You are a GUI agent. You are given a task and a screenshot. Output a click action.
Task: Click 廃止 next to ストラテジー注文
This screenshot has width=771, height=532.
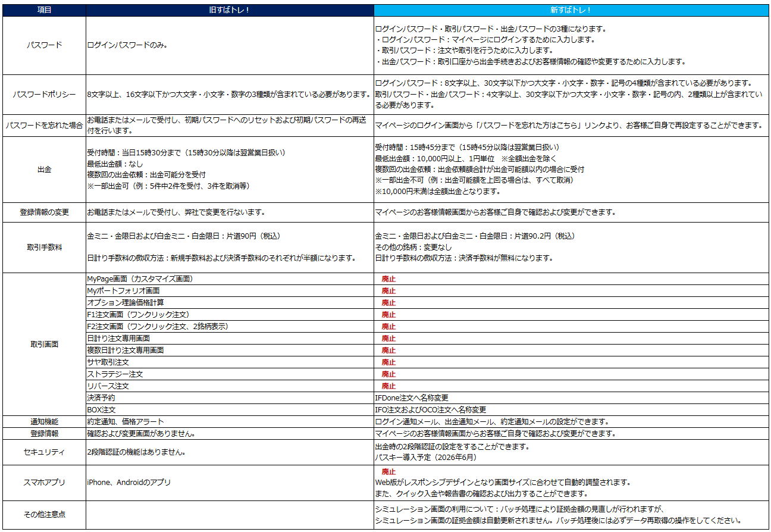click(388, 374)
